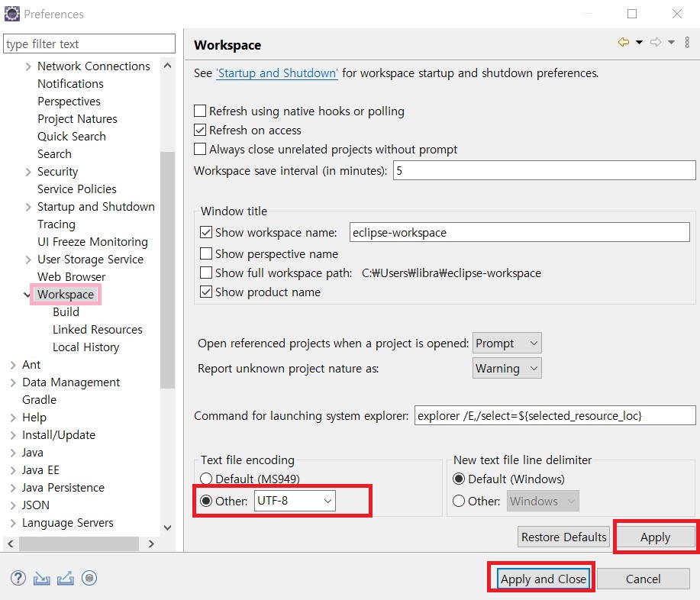700x600 pixels.
Task: Enable Always close unrelated projects without prompt
Action: tap(200, 149)
